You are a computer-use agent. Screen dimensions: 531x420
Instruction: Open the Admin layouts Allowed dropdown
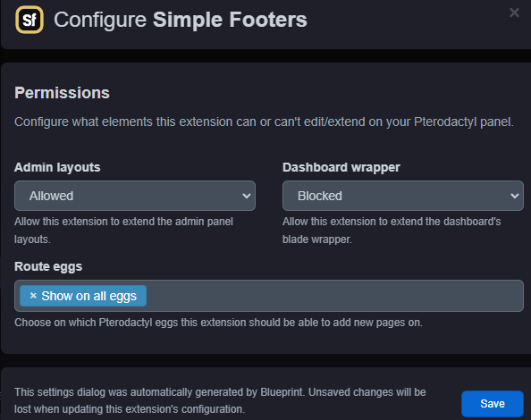135,196
